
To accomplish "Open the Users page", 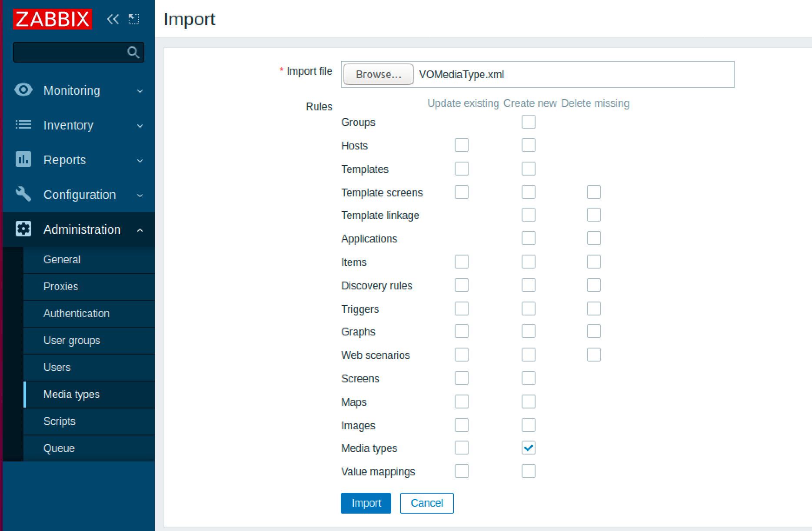I will [57, 367].
